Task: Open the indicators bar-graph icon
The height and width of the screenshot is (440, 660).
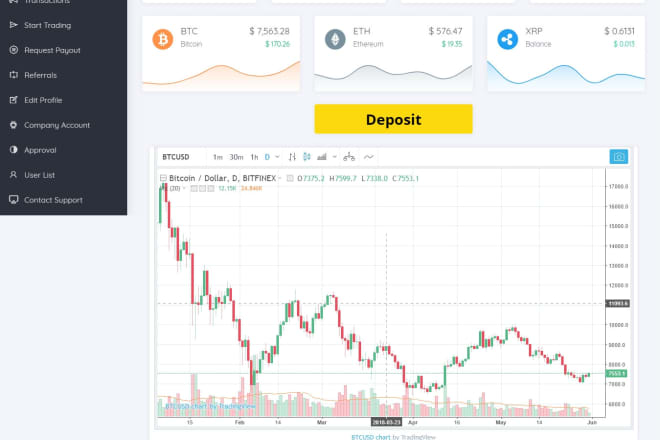Action: [x=322, y=157]
